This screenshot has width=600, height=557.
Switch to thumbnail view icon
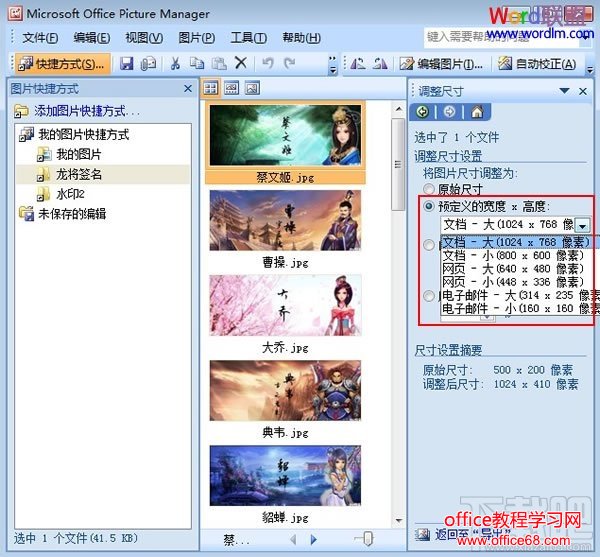pyautogui.click(x=212, y=88)
